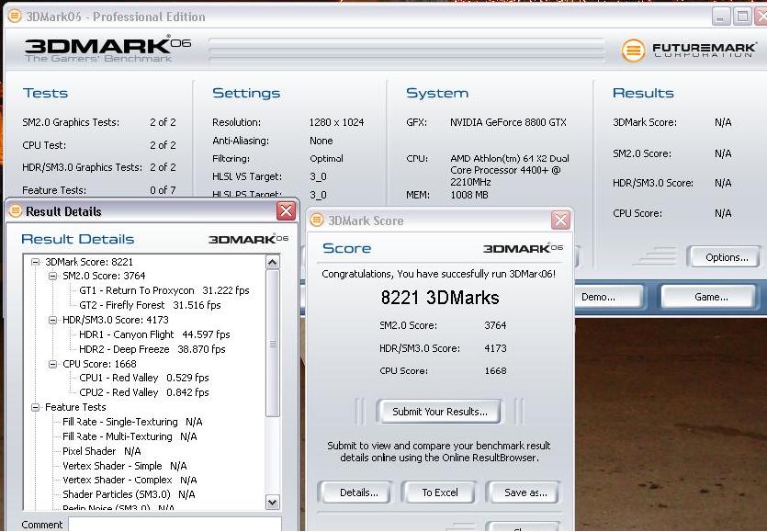Image resolution: width=767 pixels, height=532 pixels.
Task: Click the "AMD Athlon(tm) 64 X2 Dual" CPU text
Action: (x=510, y=159)
